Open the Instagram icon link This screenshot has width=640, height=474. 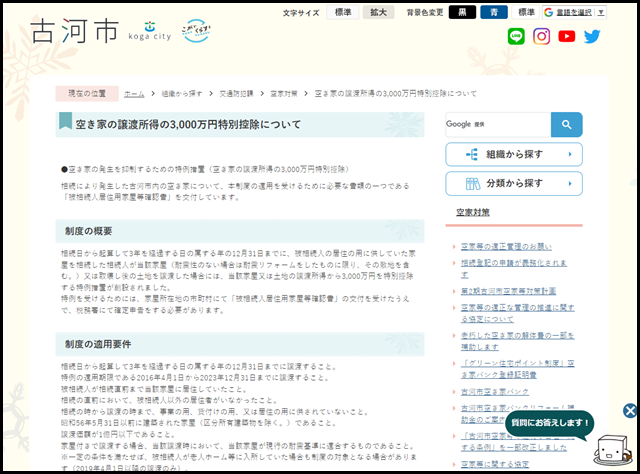pyautogui.click(x=541, y=37)
